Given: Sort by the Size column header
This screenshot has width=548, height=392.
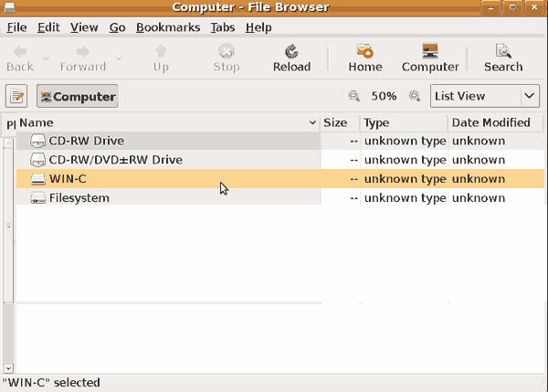Looking at the screenshot, I should 340,122.
